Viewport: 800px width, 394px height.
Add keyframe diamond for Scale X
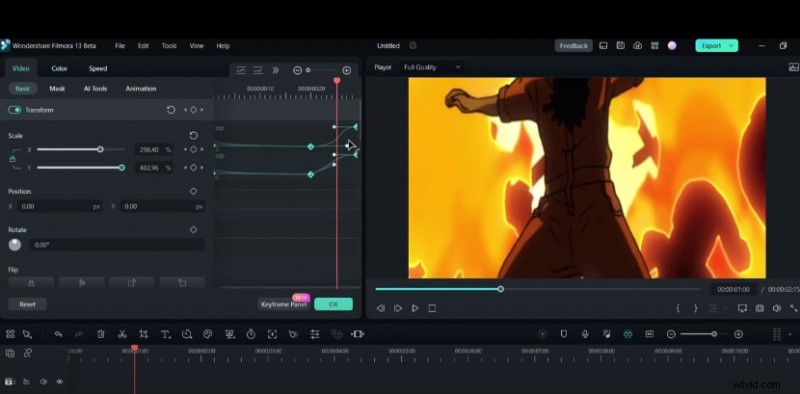point(193,150)
